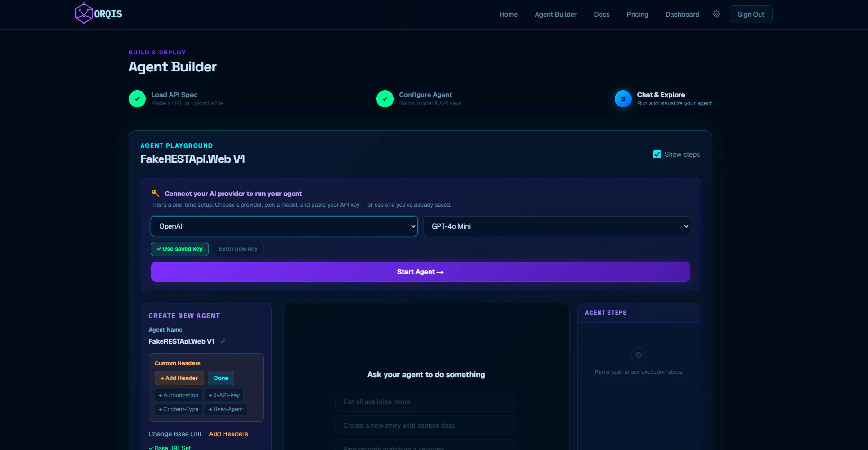Viewport: 868px width, 450px height.
Task: Open the OpenAI provider dropdown
Action: pos(284,226)
